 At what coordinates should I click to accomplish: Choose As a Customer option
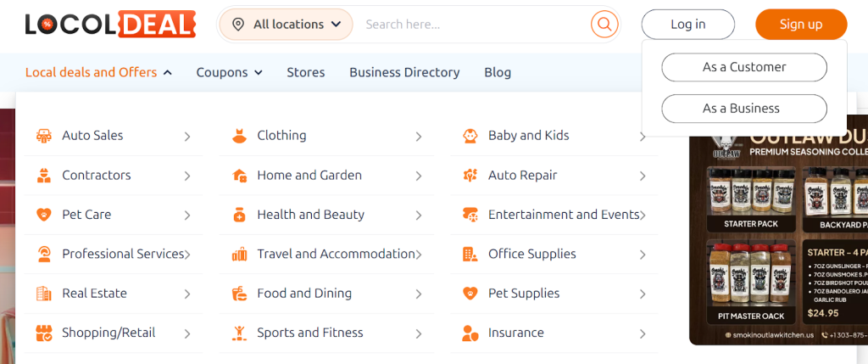tap(744, 67)
